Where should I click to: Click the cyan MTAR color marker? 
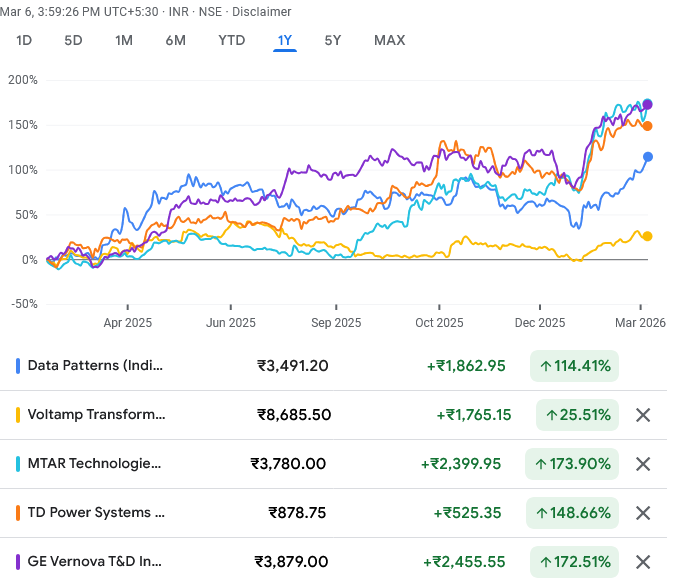tap(18, 464)
